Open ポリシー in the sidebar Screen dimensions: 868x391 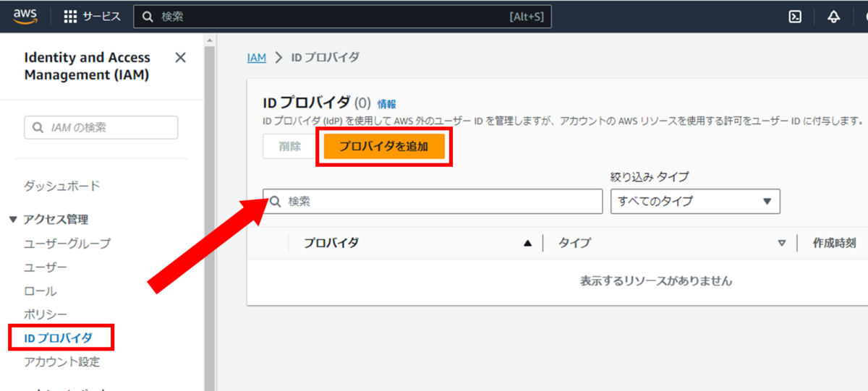tap(46, 314)
